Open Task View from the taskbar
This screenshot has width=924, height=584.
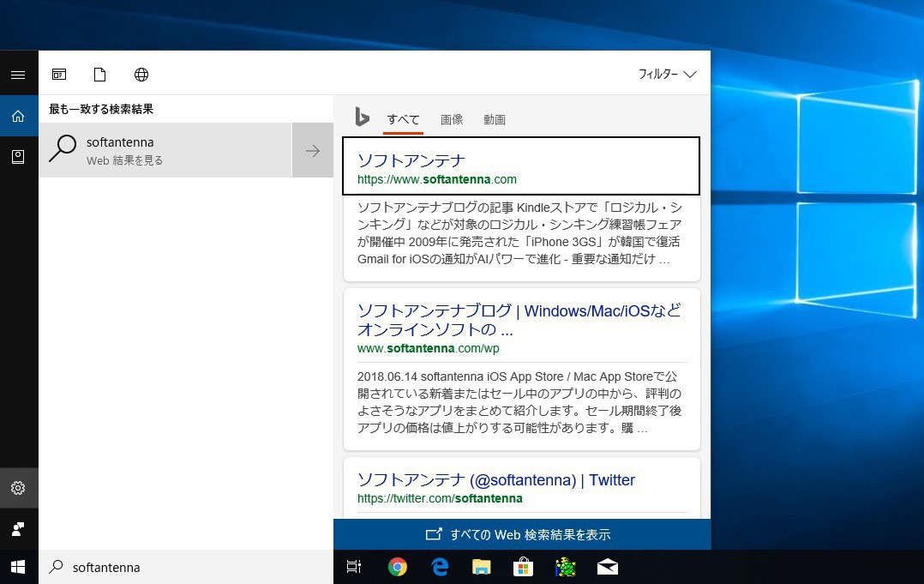tap(354, 567)
